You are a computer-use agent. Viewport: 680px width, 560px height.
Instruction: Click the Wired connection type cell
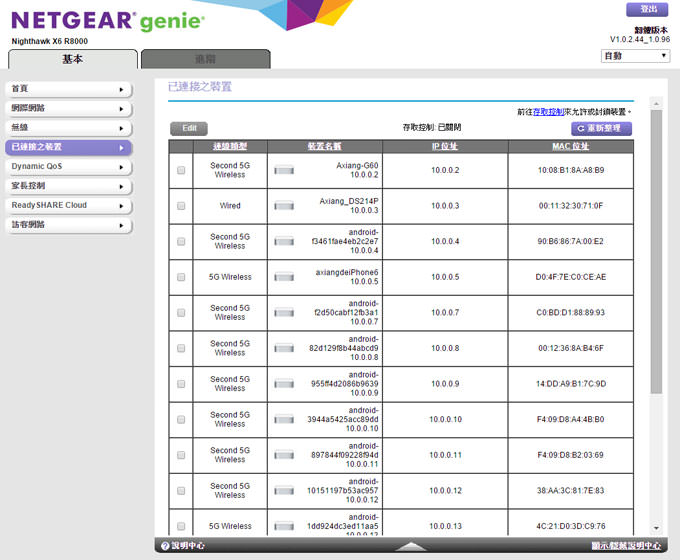pyautogui.click(x=230, y=206)
